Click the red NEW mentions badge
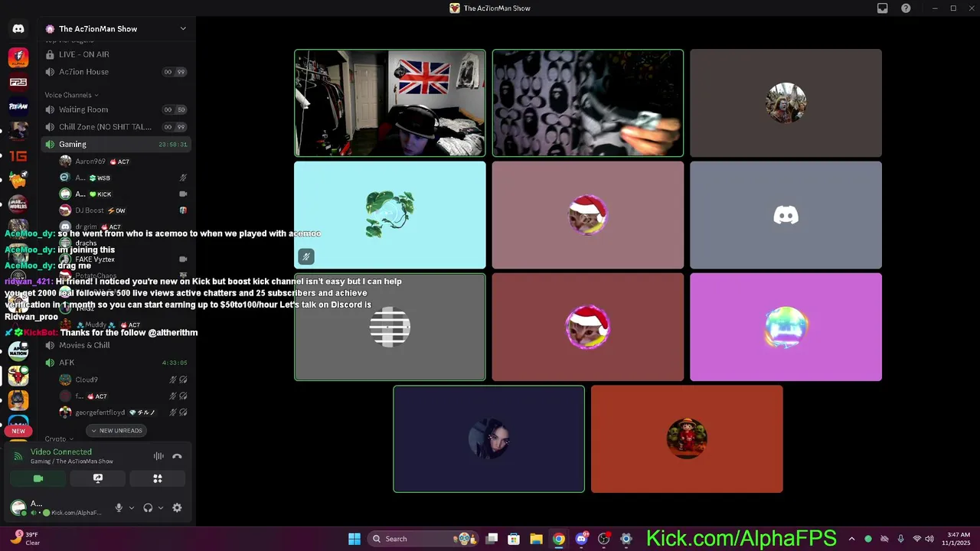This screenshot has height=551, width=980. click(x=18, y=431)
